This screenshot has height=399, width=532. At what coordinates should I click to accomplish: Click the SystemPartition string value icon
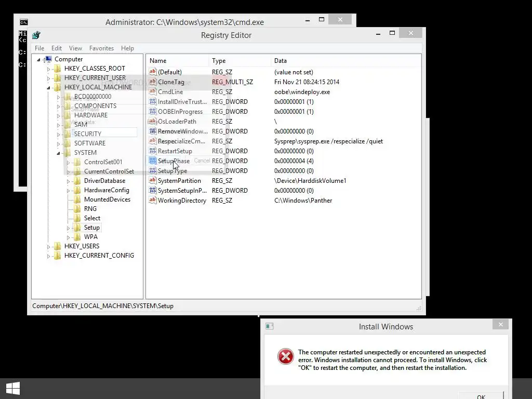click(x=153, y=180)
